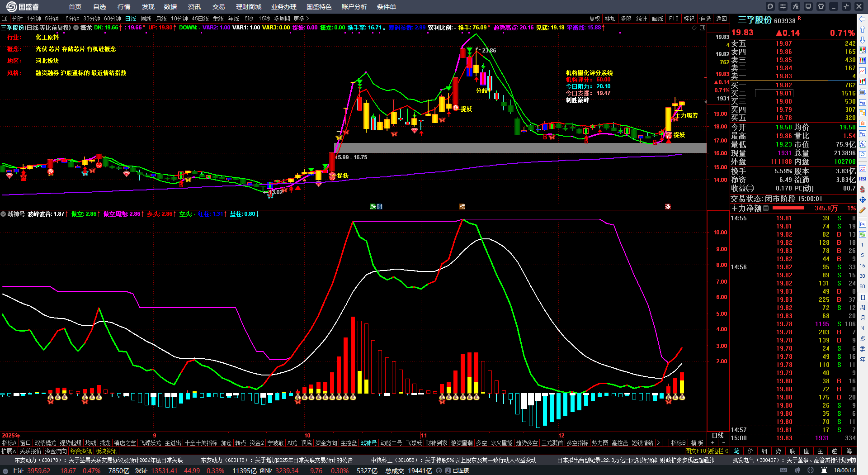
Task: Click the 三孚股份 stock name header
Action: coord(755,20)
